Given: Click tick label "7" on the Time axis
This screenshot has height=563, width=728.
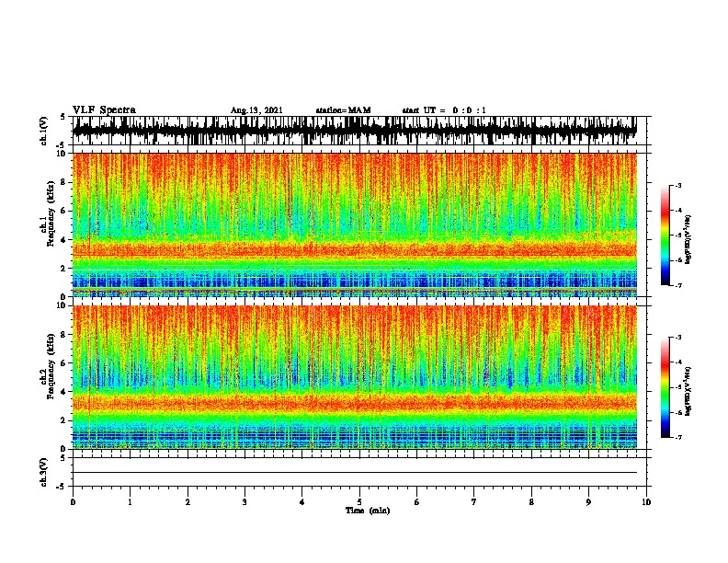Looking at the screenshot, I should tap(474, 502).
